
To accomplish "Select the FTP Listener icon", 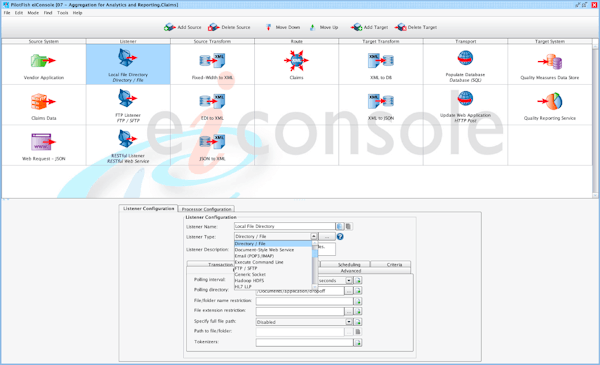I will tap(127, 98).
